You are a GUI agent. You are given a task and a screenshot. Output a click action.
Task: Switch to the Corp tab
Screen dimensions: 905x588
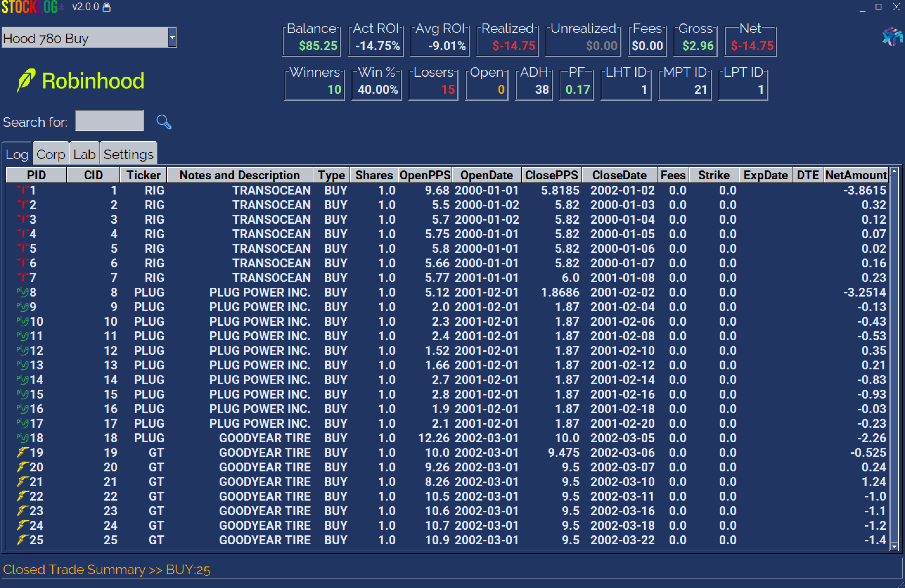point(51,154)
